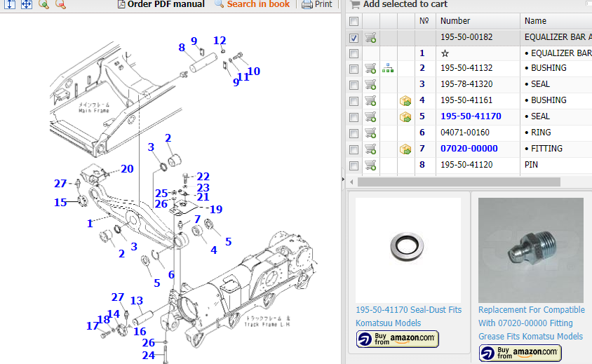Click the zoom out magnifier icon
The width and height of the screenshot is (592, 364).
(60, 4)
